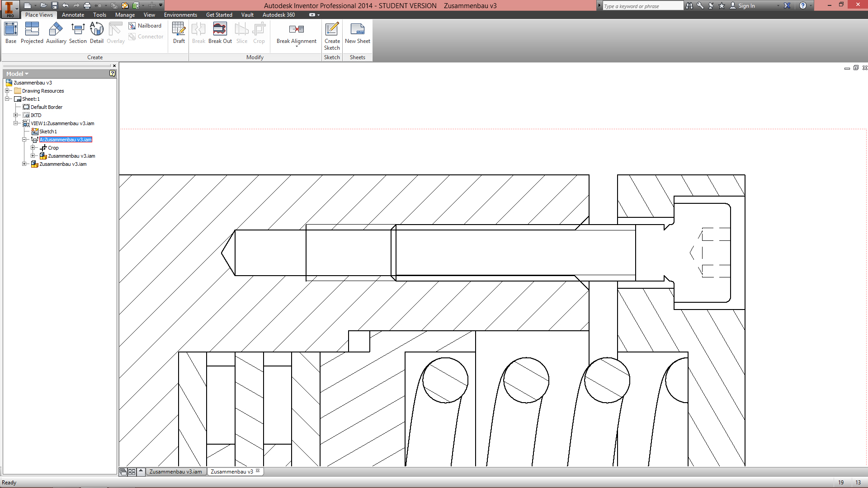Screen dimensions: 868x488
Task: Open the Model browser dropdown
Action: point(26,73)
